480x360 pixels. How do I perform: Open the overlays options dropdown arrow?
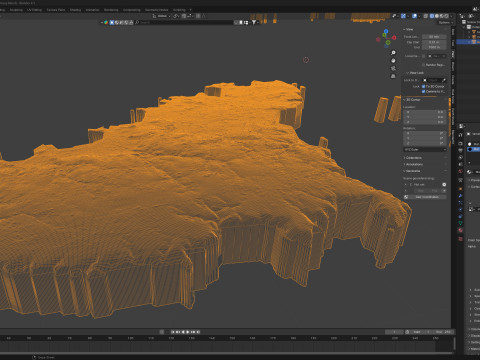(x=419, y=16)
